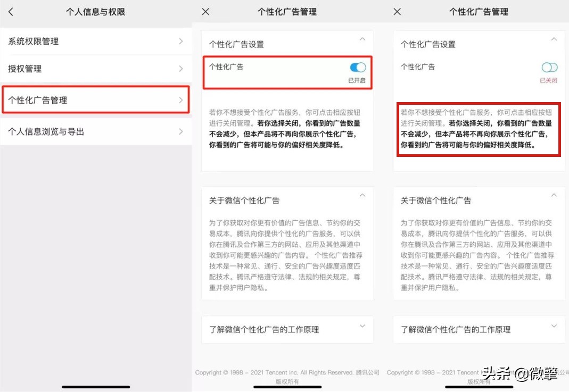Turn off the enabled 个性化广告 switch
Image resolution: width=569 pixels, height=392 pixels.
[358, 67]
